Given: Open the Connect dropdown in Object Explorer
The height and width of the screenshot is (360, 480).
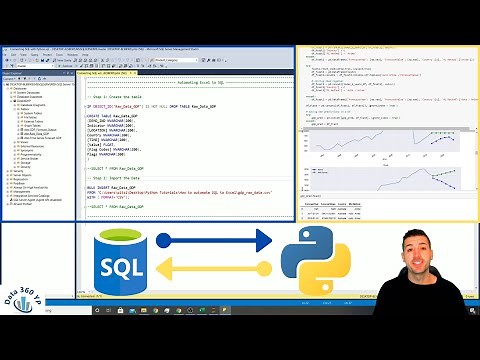Looking at the screenshot, I should click(x=8, y=79).
